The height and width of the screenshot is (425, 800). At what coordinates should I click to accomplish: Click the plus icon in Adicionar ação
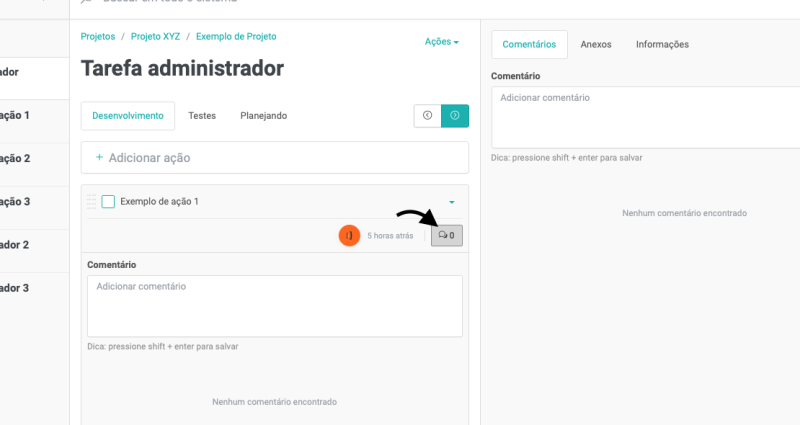coord(99,158)
